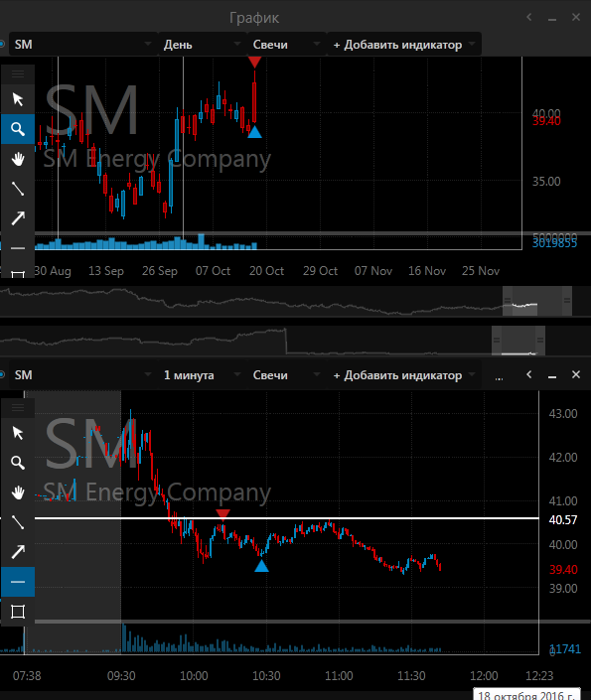Screen dimensions: 591x700
Task: Select the arrow drawing tool in upper chart
Action: [x=18, y=218]
